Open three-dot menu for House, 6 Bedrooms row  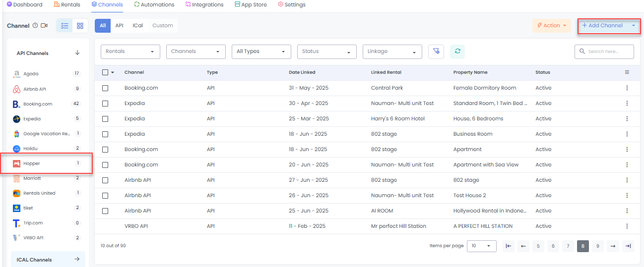pyautogui.click(x=627, y=119)
